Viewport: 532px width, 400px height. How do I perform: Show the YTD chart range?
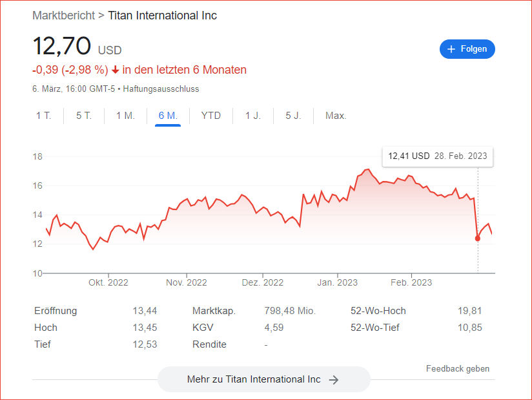(211, 116)
